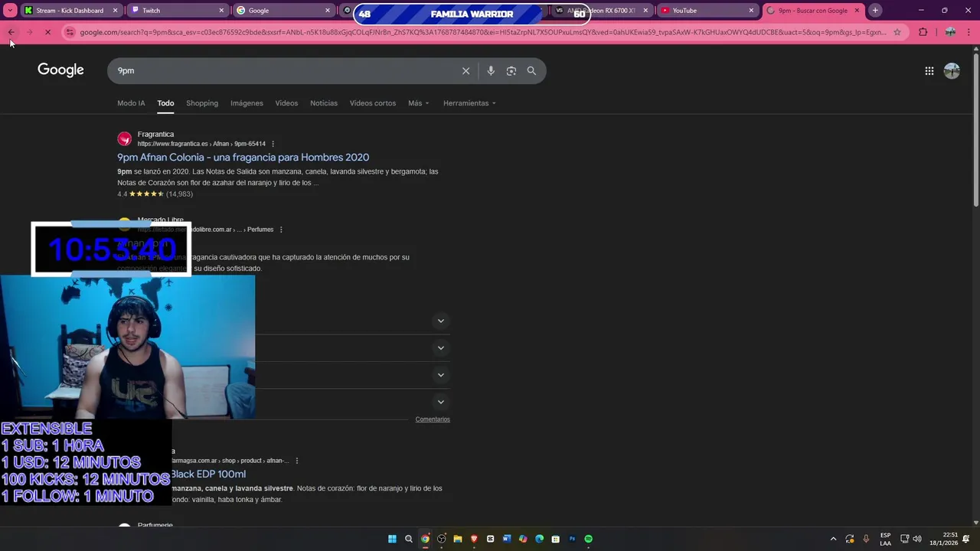Screen dimensions: 980x551
Task: Open the clock showing 22:51
Action: tap(945, 539)
